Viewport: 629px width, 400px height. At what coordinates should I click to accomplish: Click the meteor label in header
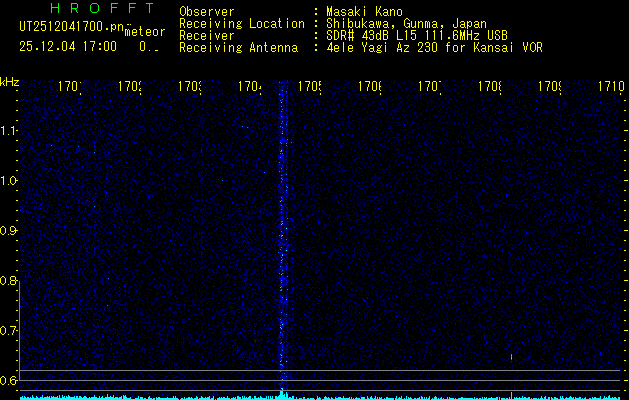pyautogui.click(x=145, y=32)
